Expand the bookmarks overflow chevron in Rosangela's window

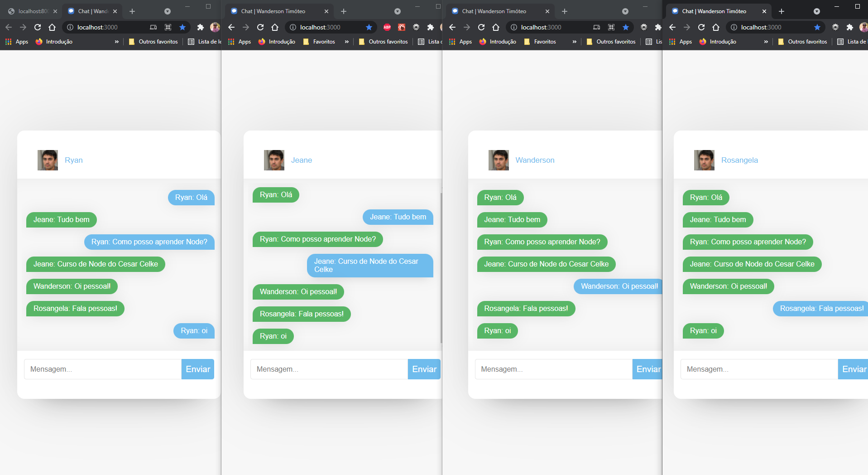click(x=766, y=42)
